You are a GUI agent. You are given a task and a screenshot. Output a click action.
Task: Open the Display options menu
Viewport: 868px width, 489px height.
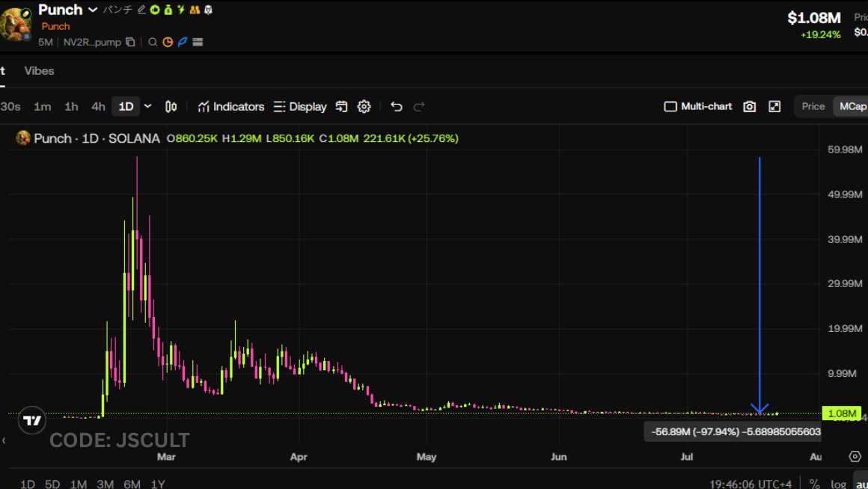[x=300, y=106]
